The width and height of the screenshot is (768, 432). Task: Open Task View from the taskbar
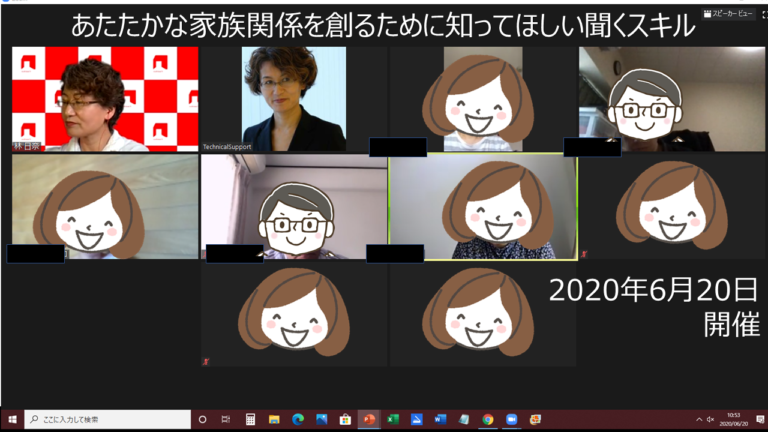tap(226, 419)
